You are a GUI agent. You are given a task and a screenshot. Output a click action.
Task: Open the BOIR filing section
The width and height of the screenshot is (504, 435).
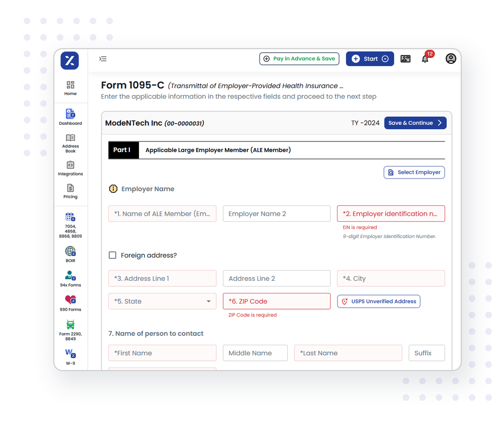70,254
